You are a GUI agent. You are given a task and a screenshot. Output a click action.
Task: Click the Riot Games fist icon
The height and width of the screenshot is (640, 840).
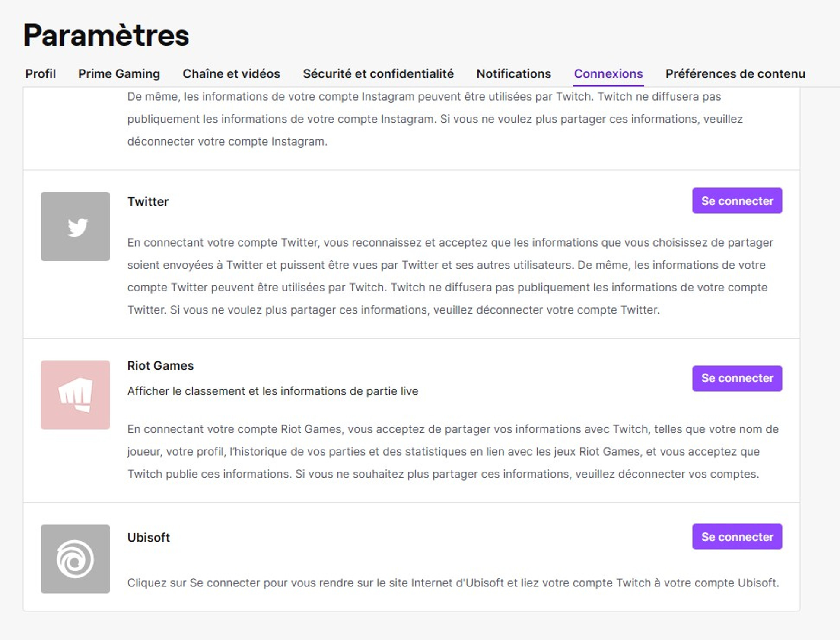pos(75,395)
